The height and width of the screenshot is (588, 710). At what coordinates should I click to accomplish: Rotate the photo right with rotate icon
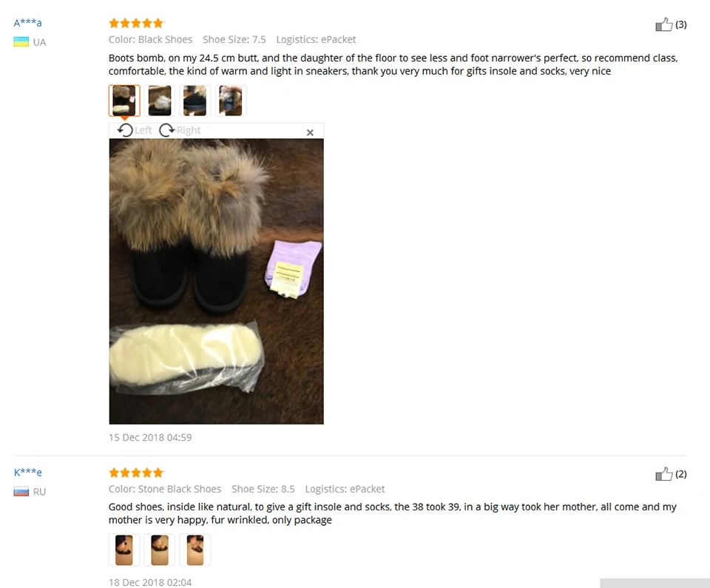pyautogui.click(x=166, y=130)
